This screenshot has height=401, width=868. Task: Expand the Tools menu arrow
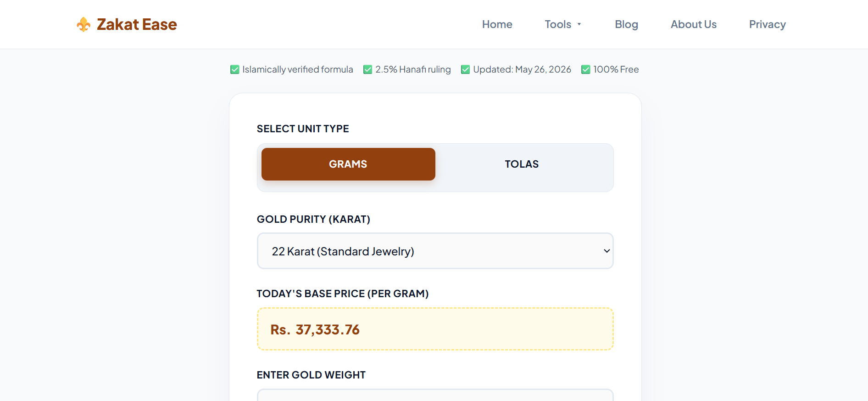579,24
